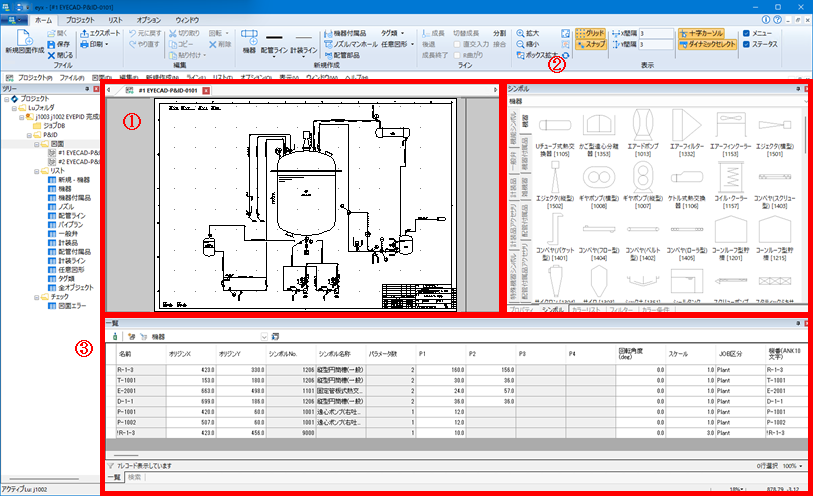Select かご型遠心分離器 symbol
Viewport: 813px width, 496px height.
tap(599, 133)
